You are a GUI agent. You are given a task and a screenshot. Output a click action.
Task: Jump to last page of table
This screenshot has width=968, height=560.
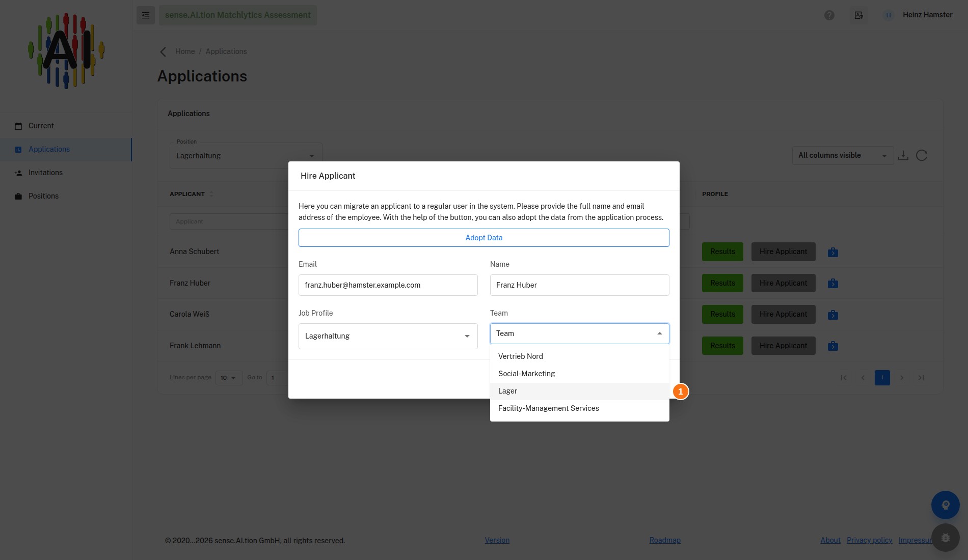(921, 378)
